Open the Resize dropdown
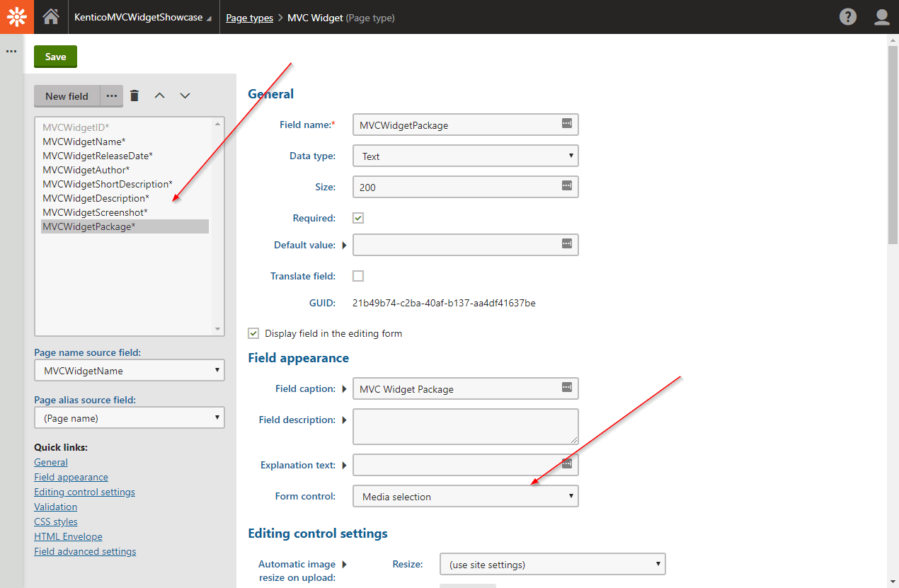 552,564
